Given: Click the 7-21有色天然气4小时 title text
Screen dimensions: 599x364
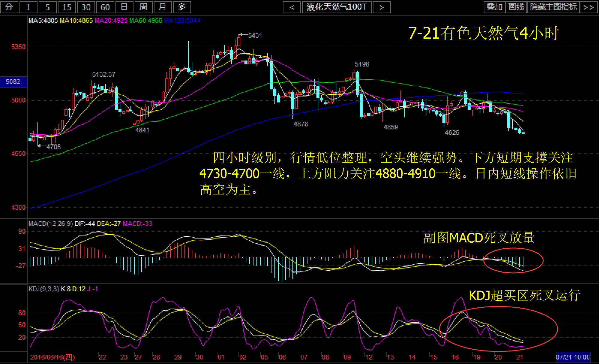Looking at the screenshot, I should click(x=484, y=33).
